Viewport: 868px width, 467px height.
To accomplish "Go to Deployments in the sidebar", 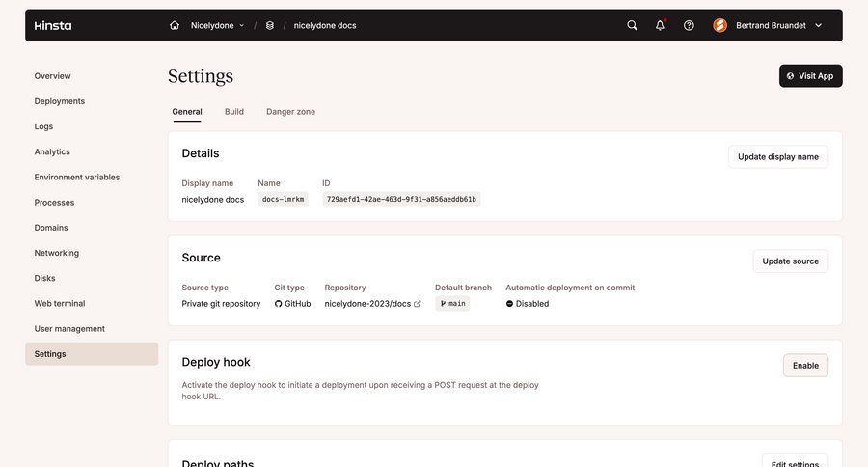I will pyautogui.click(x=60, y=101).
